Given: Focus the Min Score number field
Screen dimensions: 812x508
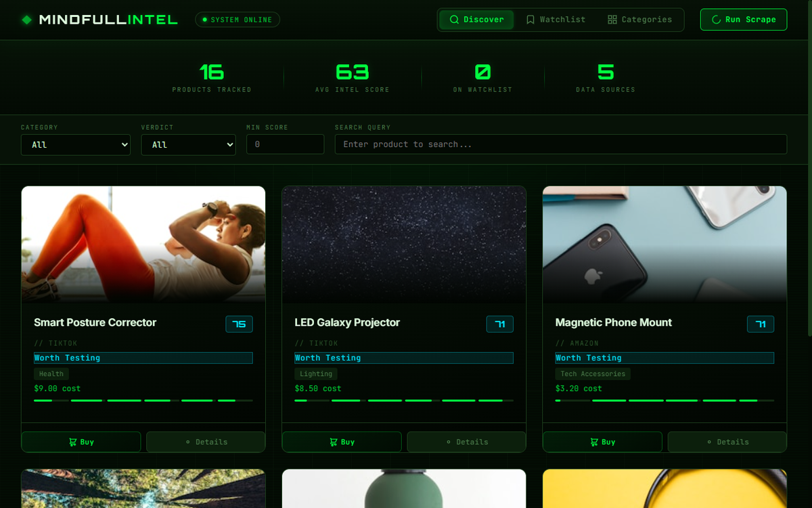Looking at the screenshot, I should tap(285, 144).
